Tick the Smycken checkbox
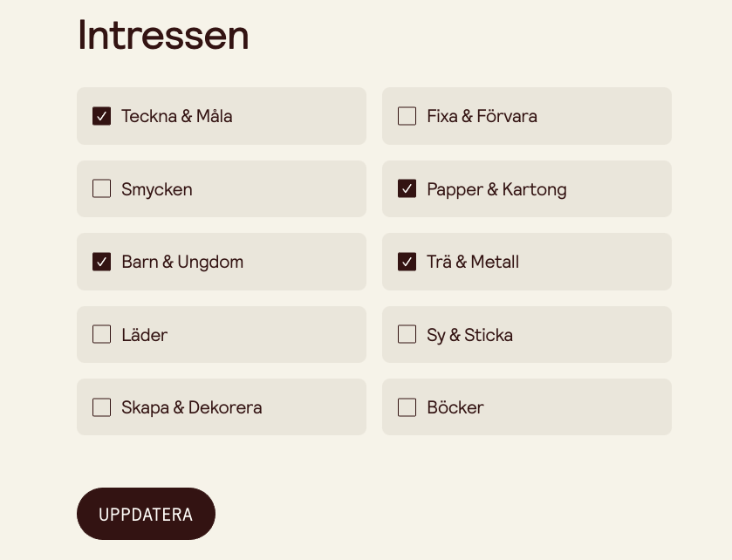The image size is (732, 560). coord(102,188)
